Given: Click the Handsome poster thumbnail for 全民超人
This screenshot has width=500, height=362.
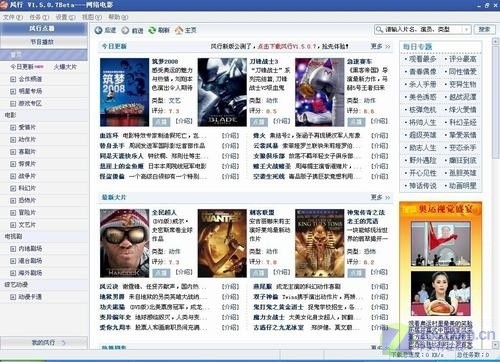Looking at the screenshot, I should (x=124, y=243).
